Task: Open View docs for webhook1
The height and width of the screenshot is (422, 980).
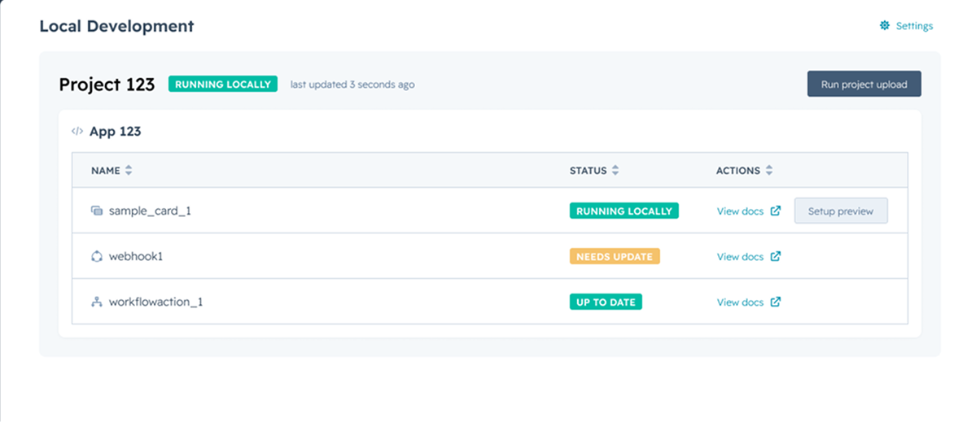Action: point(740,256)
